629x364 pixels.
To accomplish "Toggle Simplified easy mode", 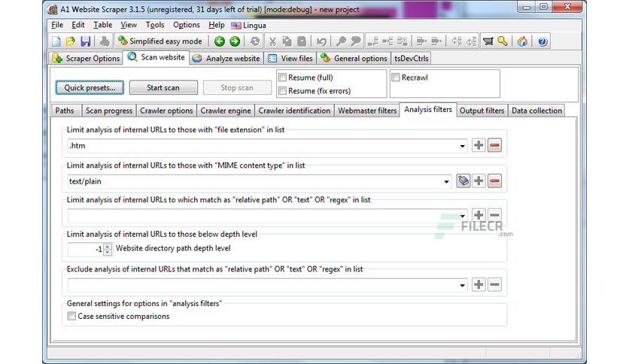I will pyautogui.click(x=160, y=41).
